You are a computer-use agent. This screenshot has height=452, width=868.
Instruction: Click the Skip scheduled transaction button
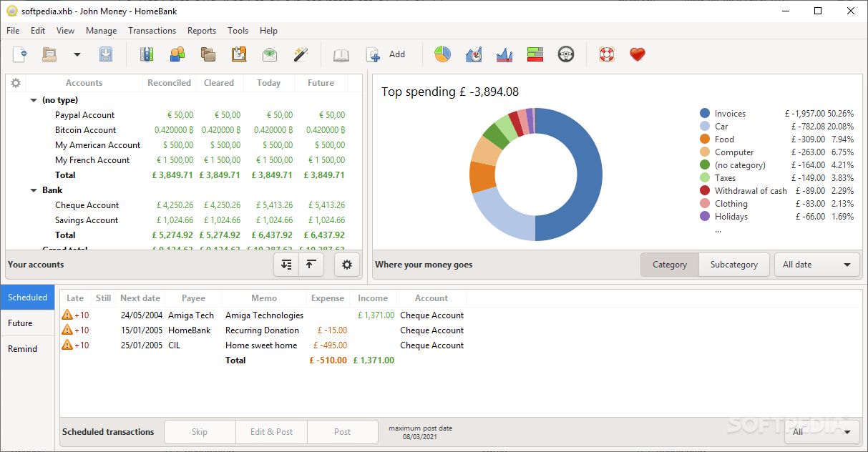point(200,432)
